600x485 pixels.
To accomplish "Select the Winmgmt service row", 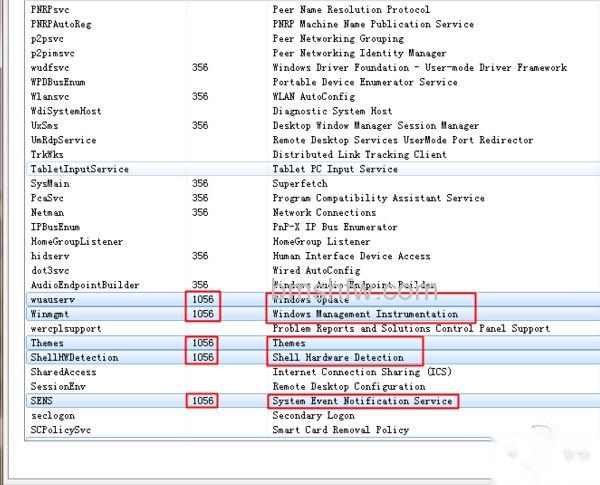I will pyautogui.click(x=313, y=314).
